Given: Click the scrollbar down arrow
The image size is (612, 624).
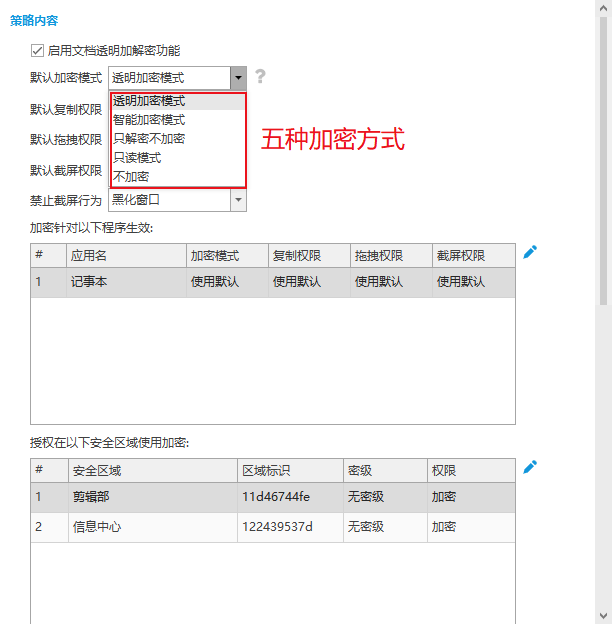Looking at the screenshot, I should (603, 615).
